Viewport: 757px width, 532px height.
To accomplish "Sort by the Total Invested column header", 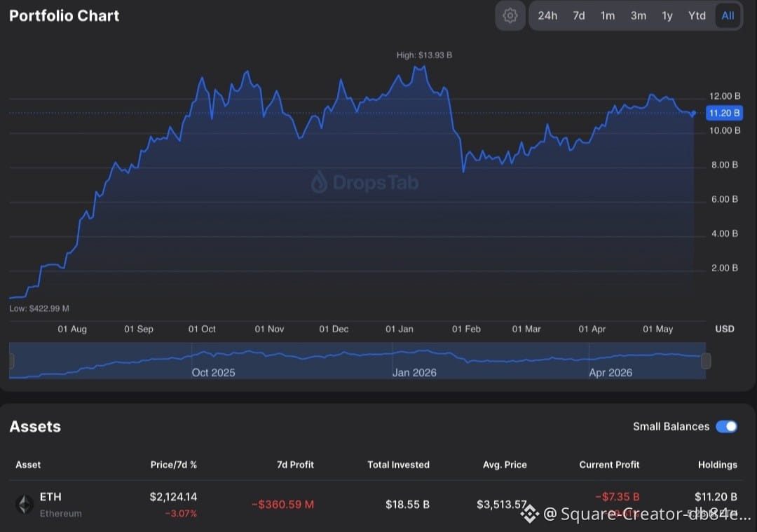I will pos(398,465).
